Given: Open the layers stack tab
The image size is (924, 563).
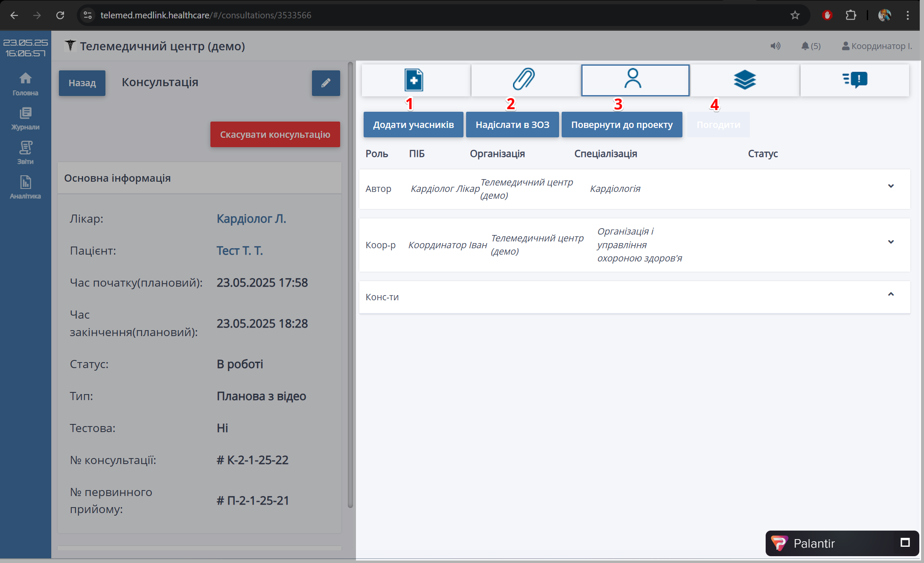Looking at the screenshot, I should 744,80.
